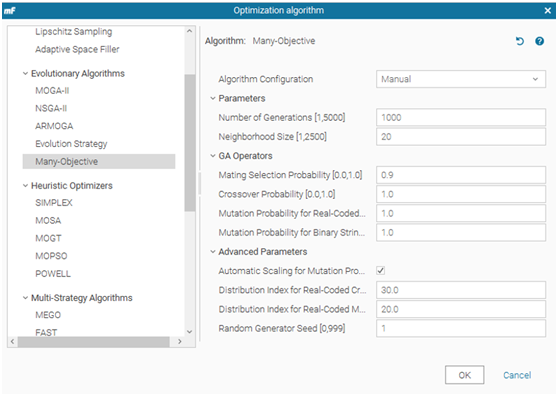
Task: Click the horizontal scrollbar right arrow
Action: 180,342
